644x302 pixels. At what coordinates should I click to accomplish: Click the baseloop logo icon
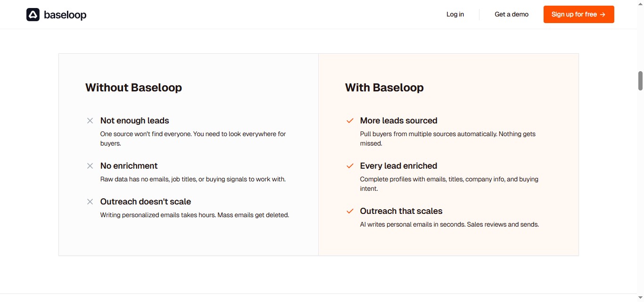32,15
